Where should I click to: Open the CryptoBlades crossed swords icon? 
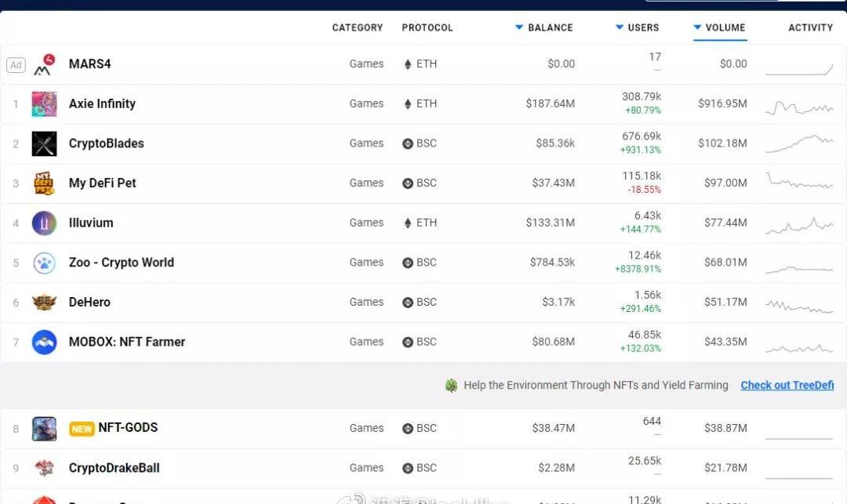point(44,143)
